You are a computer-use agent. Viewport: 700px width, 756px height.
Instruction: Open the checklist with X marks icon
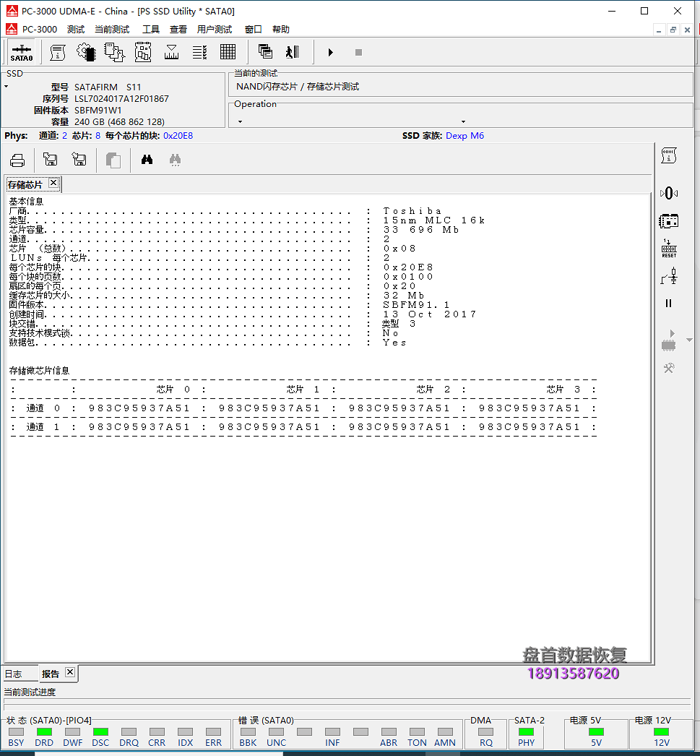199,52
